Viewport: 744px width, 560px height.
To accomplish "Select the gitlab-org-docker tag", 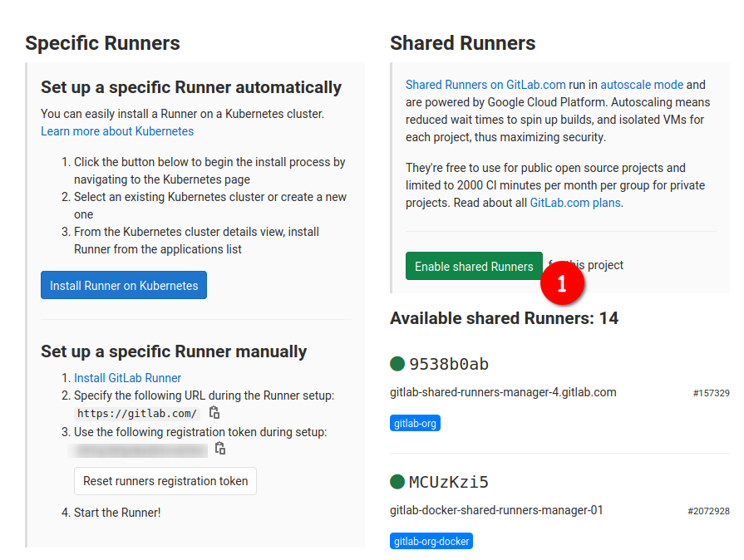I will coord(431,541).
